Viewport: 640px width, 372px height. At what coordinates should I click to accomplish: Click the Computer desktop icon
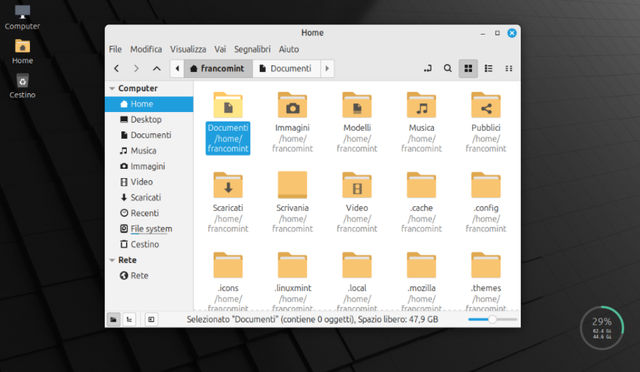[x=22, y=17]
